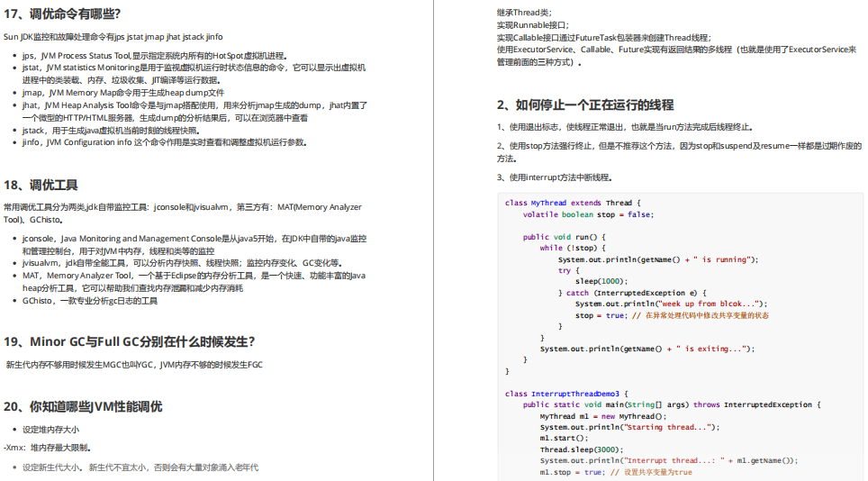
Task: Select the bullet '设定堆内存大小'
Action: coord(50,430)
